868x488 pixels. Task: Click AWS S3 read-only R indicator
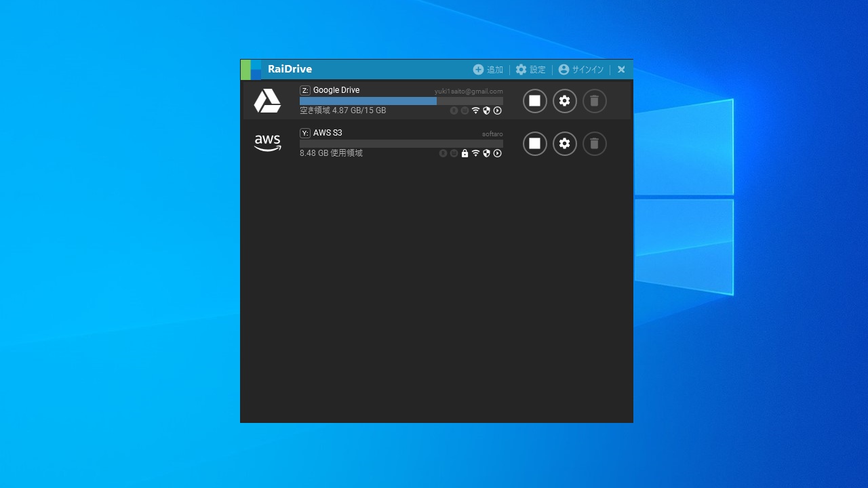coord(443,153)
